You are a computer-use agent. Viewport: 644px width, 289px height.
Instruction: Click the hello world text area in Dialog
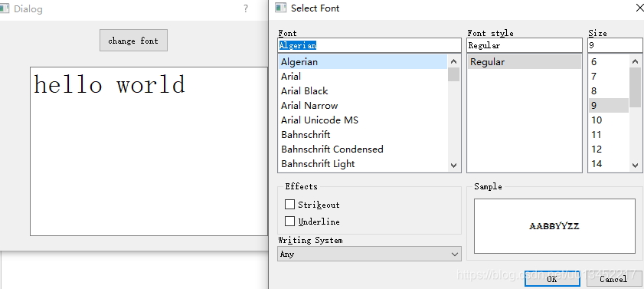pyautogui.click(x=149, y=151)
